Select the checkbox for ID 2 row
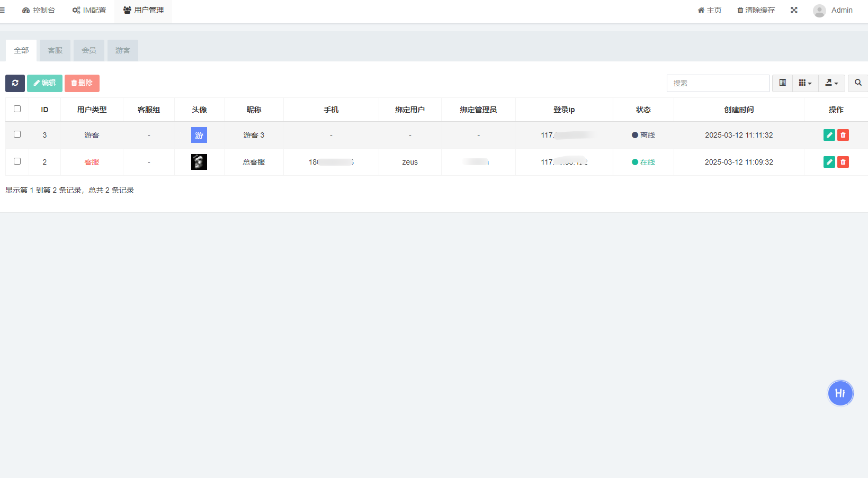The width and height of the screenshot is (868, 478). [x=17, y=161]
